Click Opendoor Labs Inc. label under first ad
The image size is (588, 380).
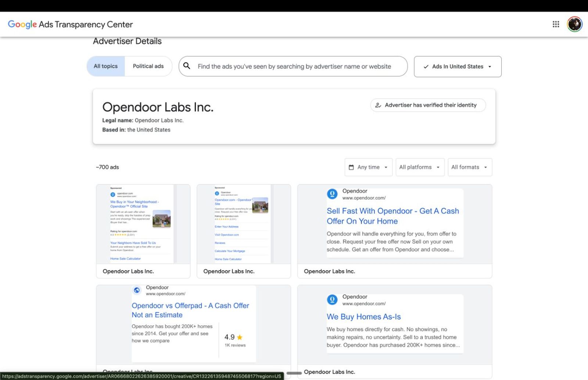tap(128, 271)
